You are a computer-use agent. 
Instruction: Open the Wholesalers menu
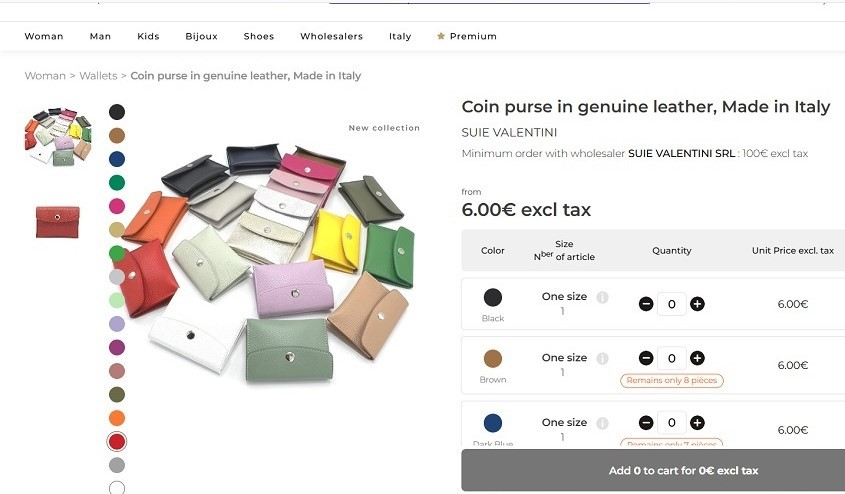pyautogui.click(x=331, y=36)
